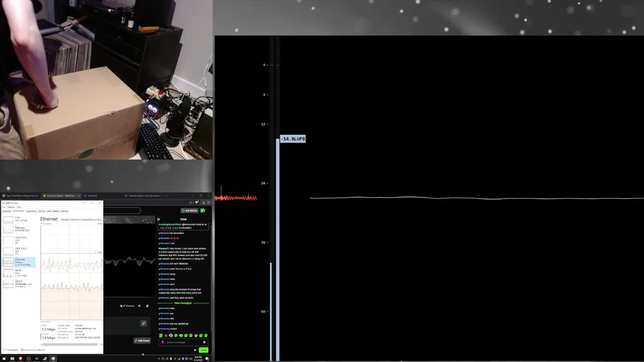Screen dimensions: 644x362
Task: Switch to the Super Pixel Effects browser tab
Action: pyautogui.click(x=21, y=196)
